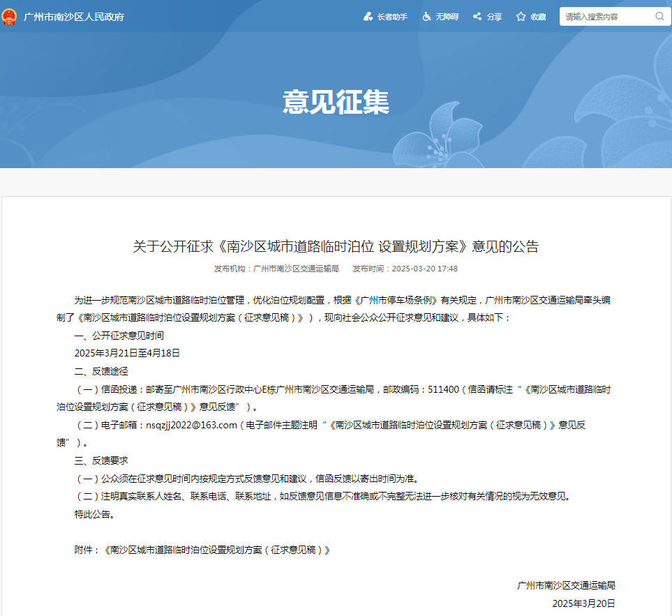Click the 无障碍 wheelchair accessibility icon
Viewport: 672px width, 616px height.
point(426,17)
